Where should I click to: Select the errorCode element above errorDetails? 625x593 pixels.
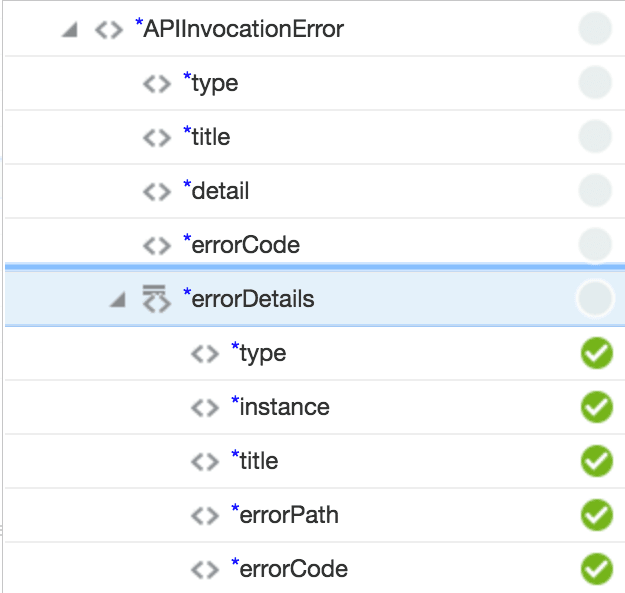pyautogui.click(x=246, y=245)
